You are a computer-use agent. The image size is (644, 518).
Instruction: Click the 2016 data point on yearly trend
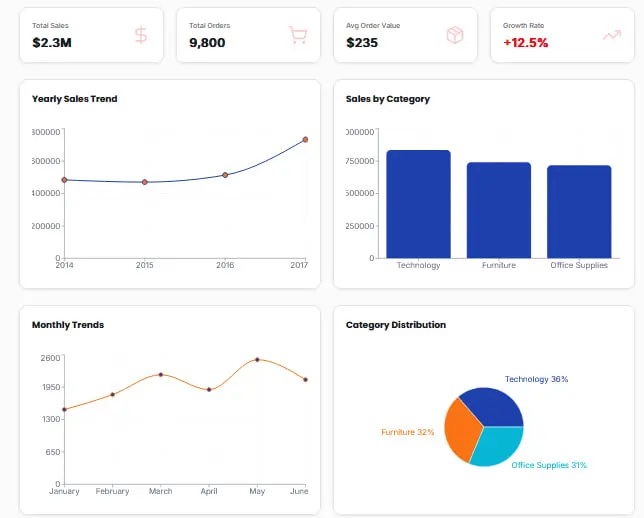(225, 175)
